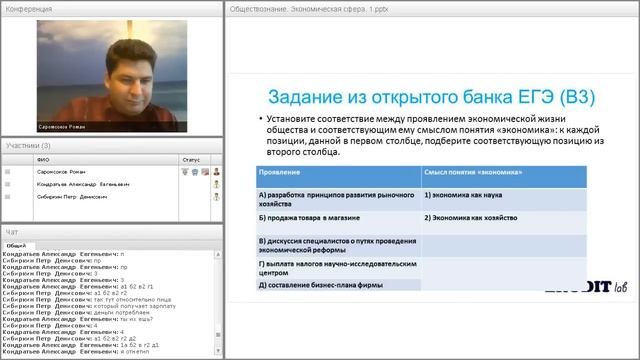Click name caption overlay on the webcam video
Screen dimensions: 640x360
(62, 127)
